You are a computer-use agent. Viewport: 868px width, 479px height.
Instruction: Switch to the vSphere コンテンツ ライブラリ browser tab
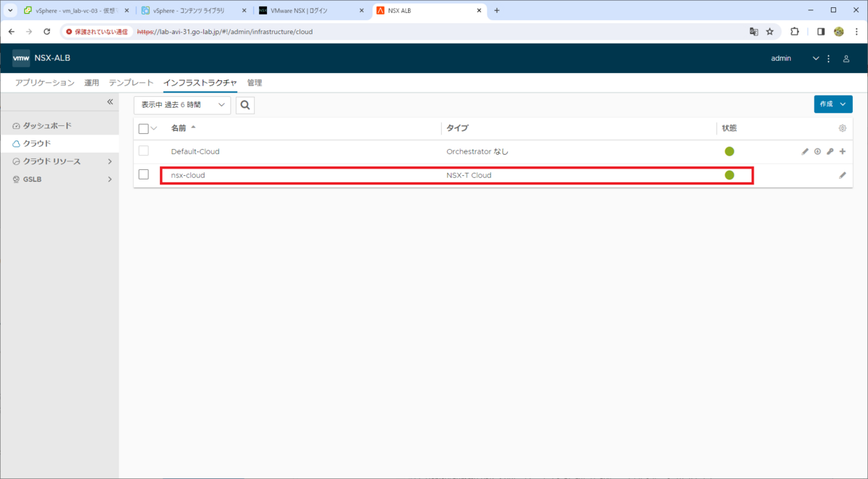click(x=195, y=11)
